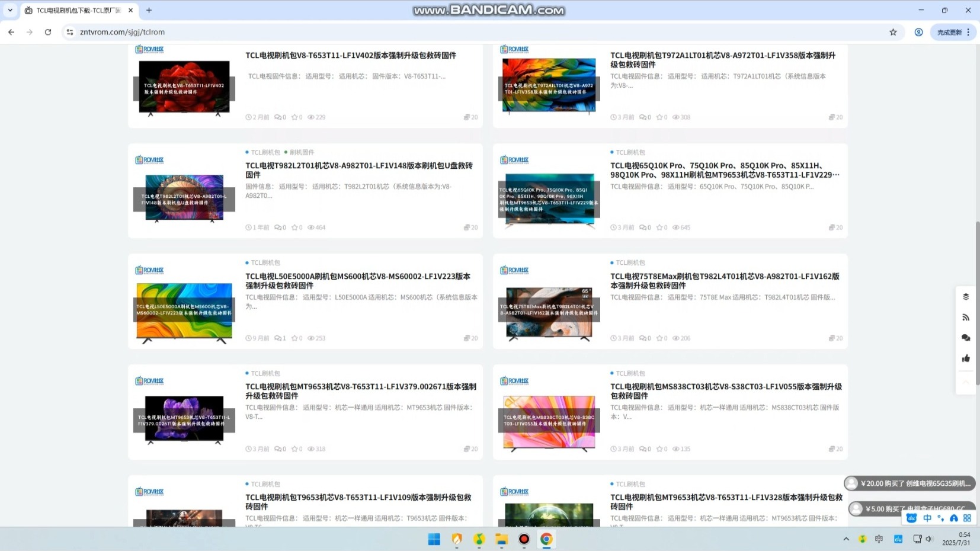
Task: Open the ¥20.00 购买了 创维电视65G35 notification
Action: (x=910, y=483)
